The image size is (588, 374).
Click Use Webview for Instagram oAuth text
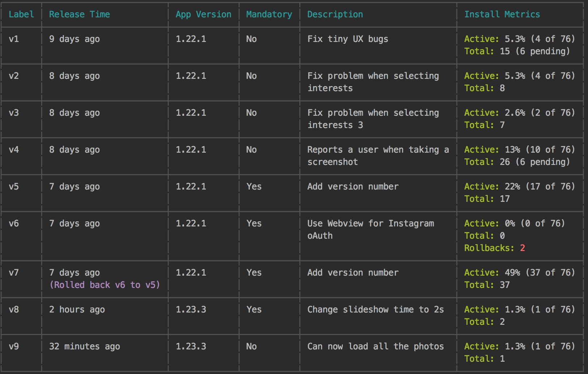[x=371, y=230]
